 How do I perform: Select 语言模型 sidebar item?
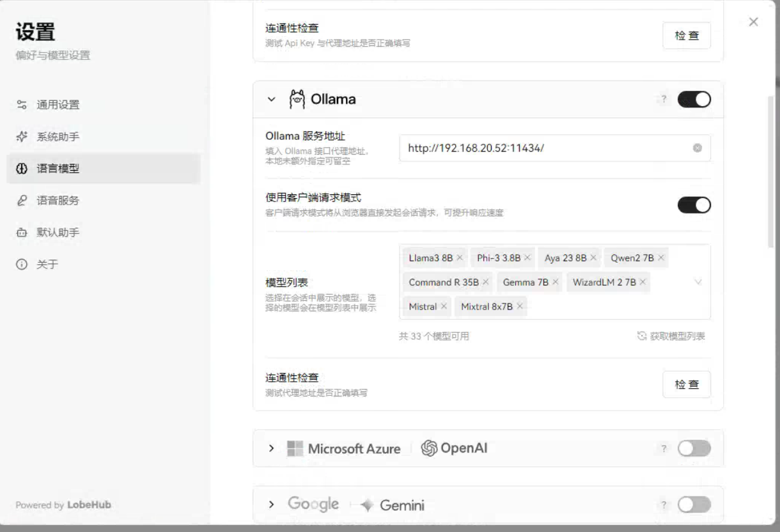tap(104, 169)
